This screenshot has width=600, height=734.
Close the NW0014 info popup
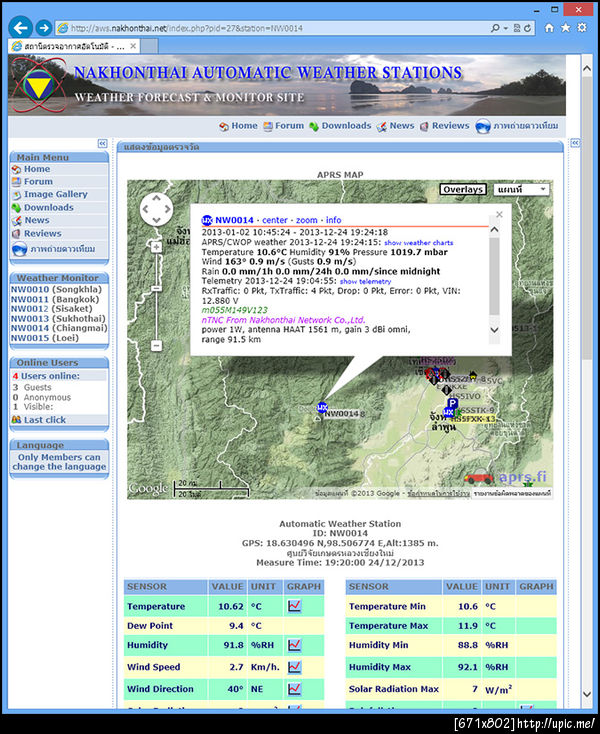pos(499,214)
